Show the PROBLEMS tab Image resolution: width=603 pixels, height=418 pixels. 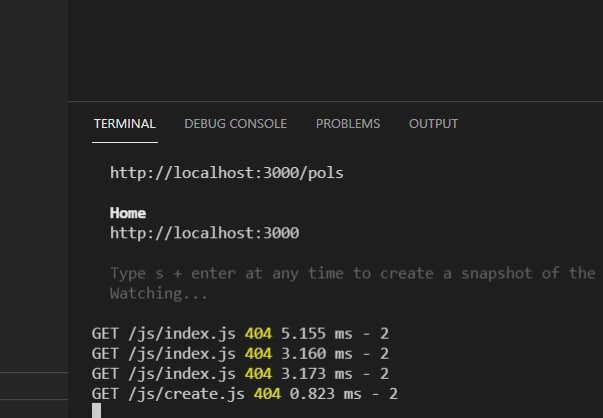coord(348,124)
